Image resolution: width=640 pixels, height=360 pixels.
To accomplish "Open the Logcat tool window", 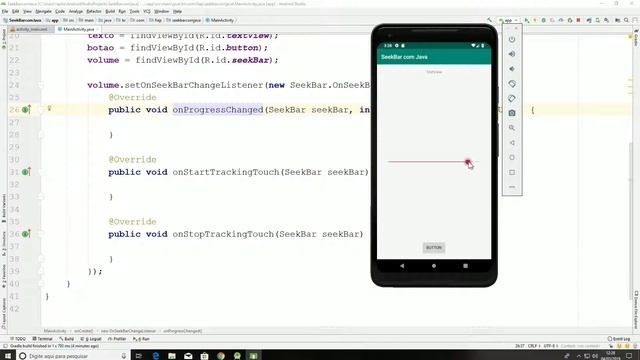I will pos(91,339).
